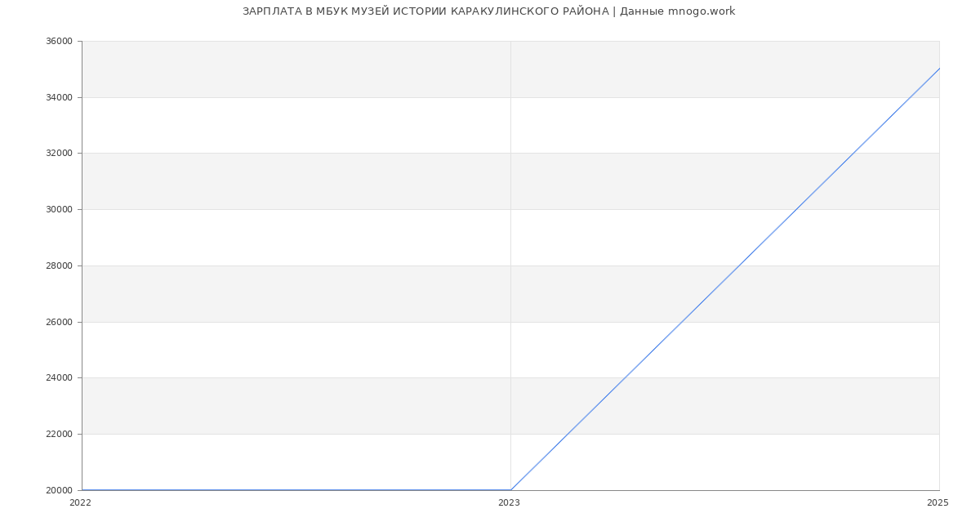Click the 30000 y-axis label

coord(60,210)
